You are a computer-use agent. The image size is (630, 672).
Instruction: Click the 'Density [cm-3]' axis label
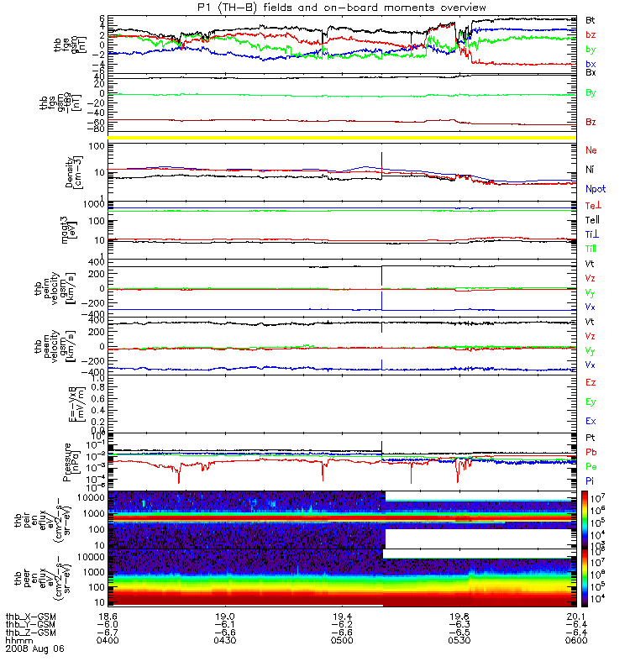(x=74, y=172)
